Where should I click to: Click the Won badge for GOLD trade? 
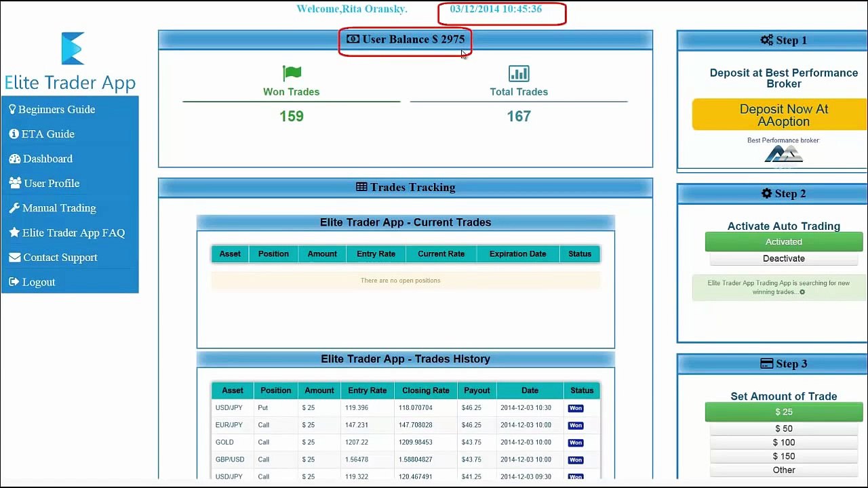pyautogui.click(x=576, y=443)
